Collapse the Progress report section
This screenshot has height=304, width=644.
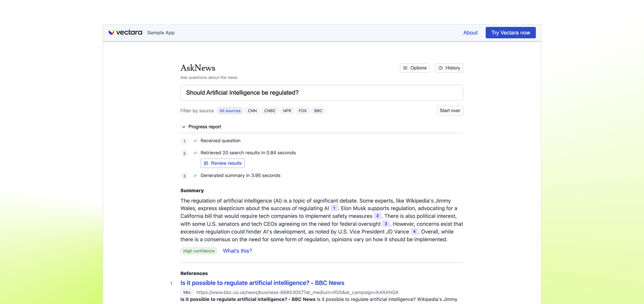click(201, 127)
